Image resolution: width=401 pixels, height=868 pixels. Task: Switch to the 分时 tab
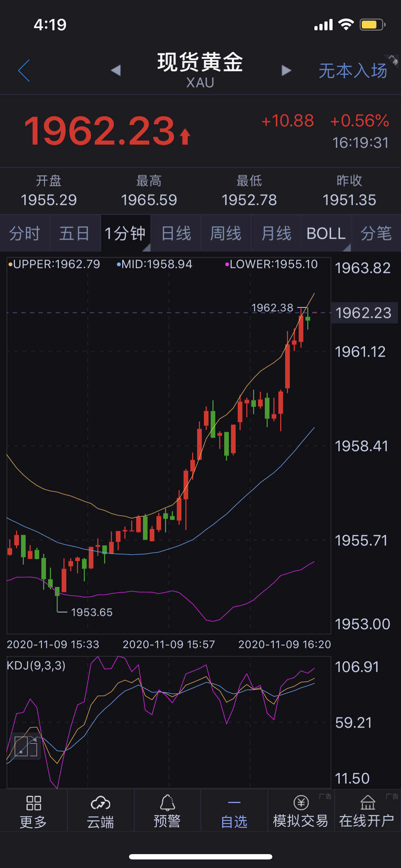click(x=25, y=233)
